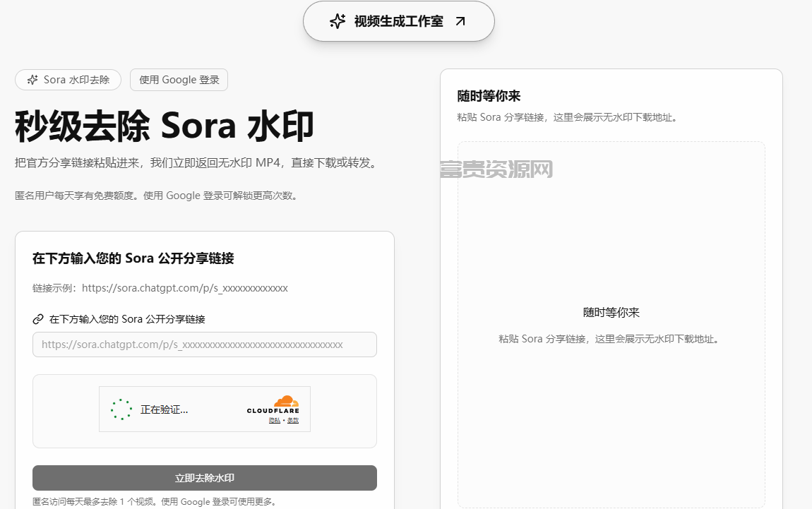Click heading 秒级去除 Sora 水印
This screenshot has width=812, height=509.
coord(165,126)
